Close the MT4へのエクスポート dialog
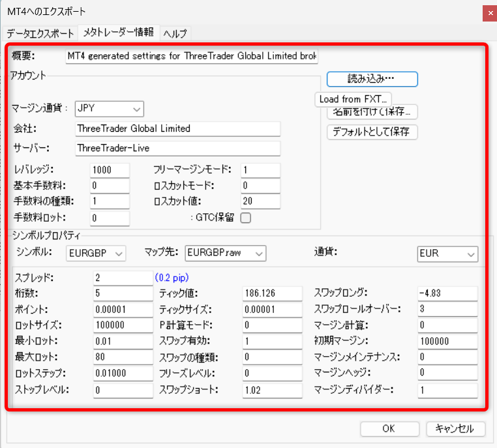Image resolution: width=497 pixels, height=448 pixels. coord(490,13)
